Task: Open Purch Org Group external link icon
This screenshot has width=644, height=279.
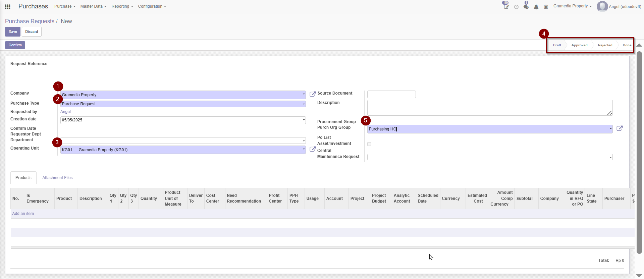Action: click(620, 128)
